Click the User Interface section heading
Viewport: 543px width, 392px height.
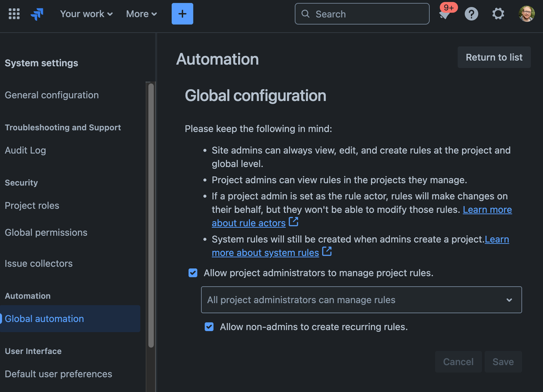tap(33, 351)
